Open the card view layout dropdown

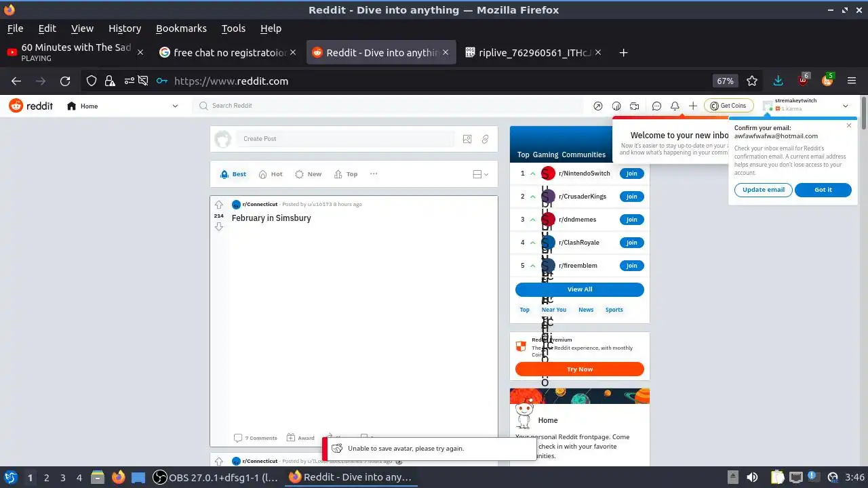(480, 174)
